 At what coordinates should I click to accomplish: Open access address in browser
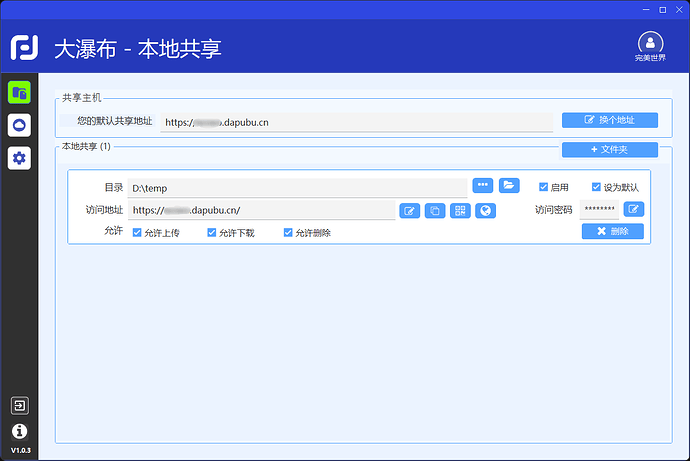(x=485, y=210)
